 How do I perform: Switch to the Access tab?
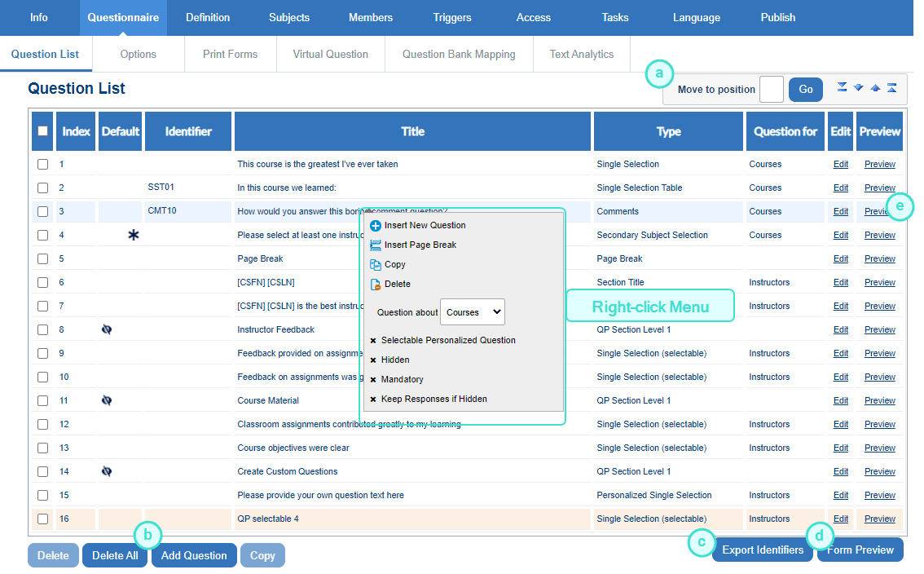pyautogui.click(x=534, y=18)
